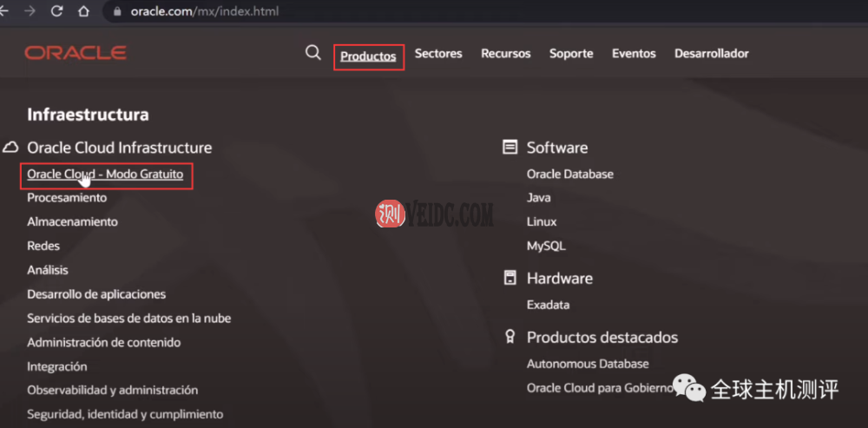868x428 pixels.
Task: Open the Recursos menu
Action: point(506,54)
